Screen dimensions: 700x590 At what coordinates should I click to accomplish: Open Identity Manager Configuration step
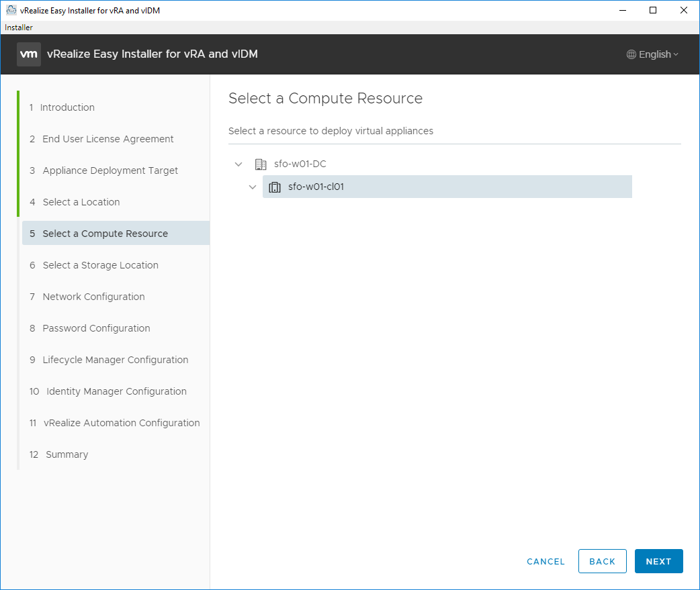108,391
